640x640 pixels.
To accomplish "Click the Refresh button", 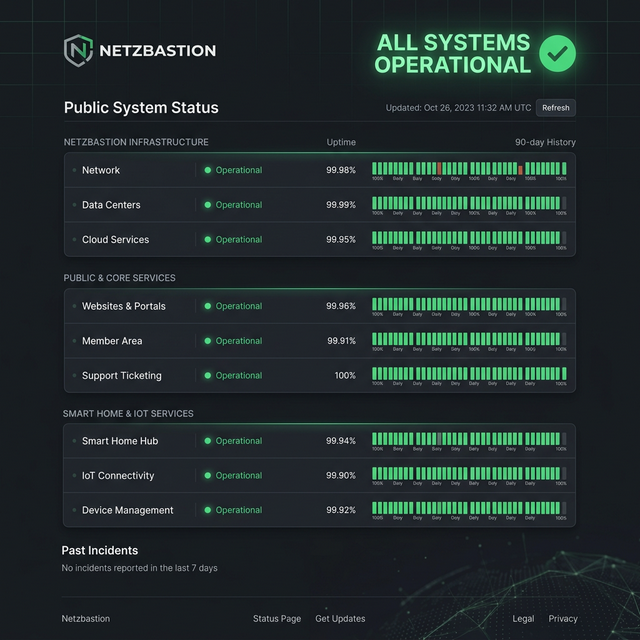I will click(556, 108).
